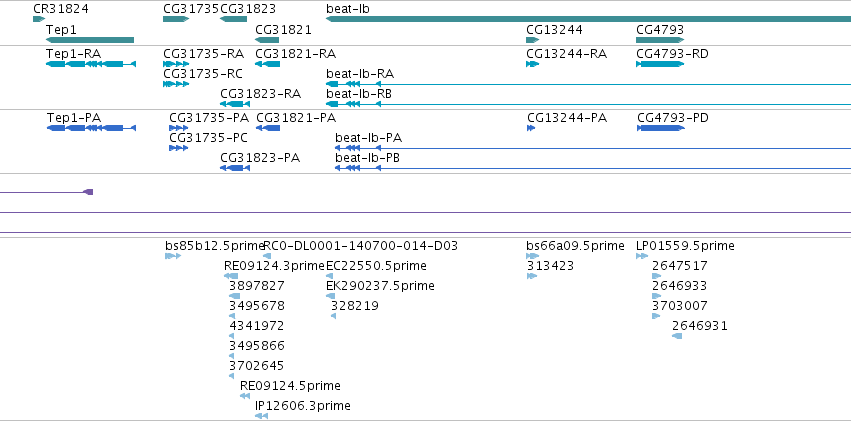Viewport: 851px width, 421px height.
Task: Select the CG31735-RC transcript arrows
Action: pyautogui.click(x=176, y=84)
